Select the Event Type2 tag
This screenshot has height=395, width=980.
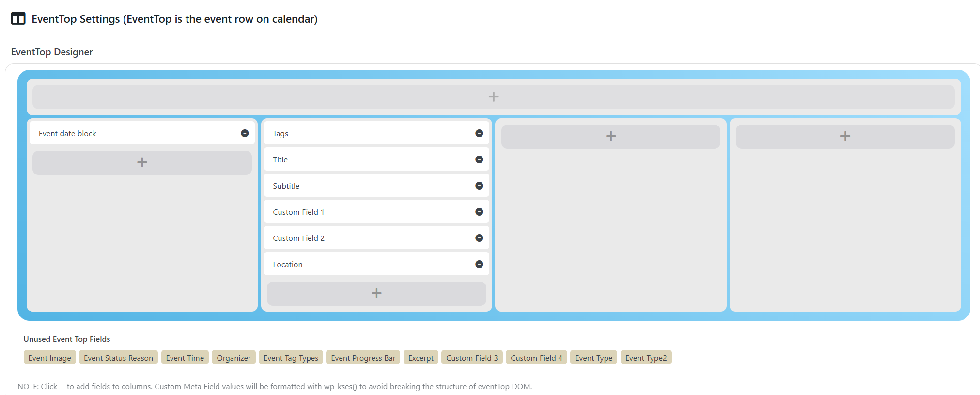(x=646, y=358)
